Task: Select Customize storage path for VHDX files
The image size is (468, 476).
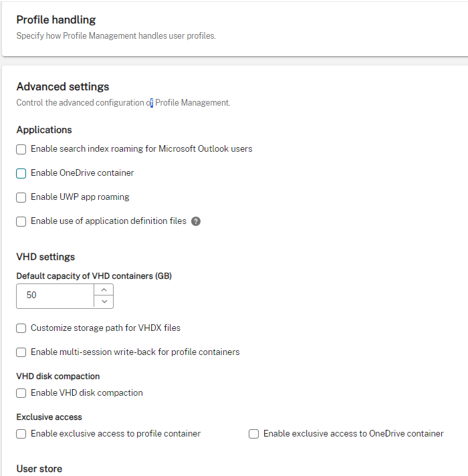Action: [21, 328]
